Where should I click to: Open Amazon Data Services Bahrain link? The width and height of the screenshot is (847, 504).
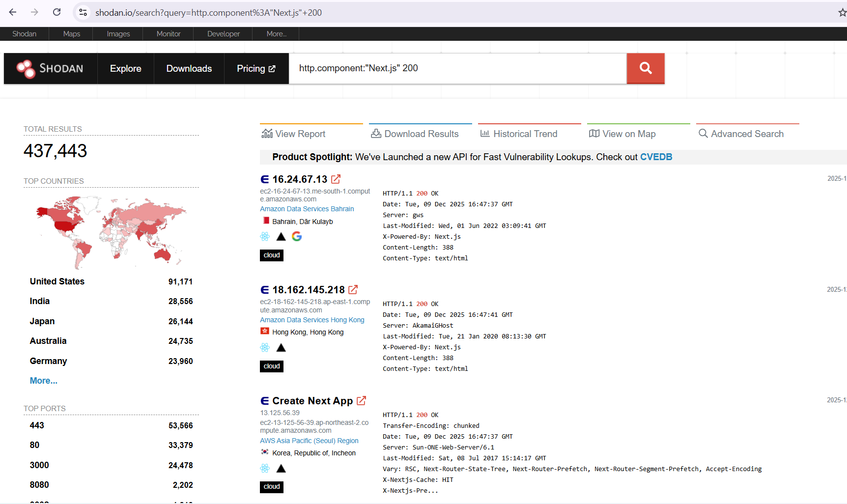point(307,209)
